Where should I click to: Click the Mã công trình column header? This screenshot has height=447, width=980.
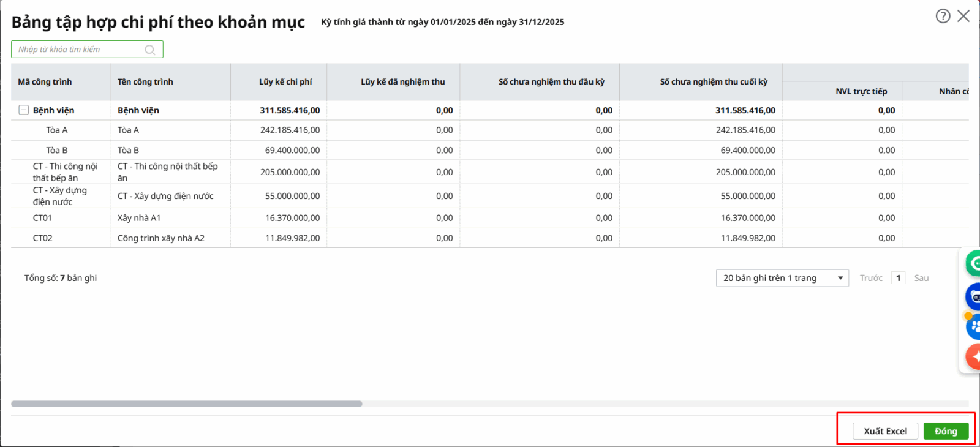pos(45,82)
